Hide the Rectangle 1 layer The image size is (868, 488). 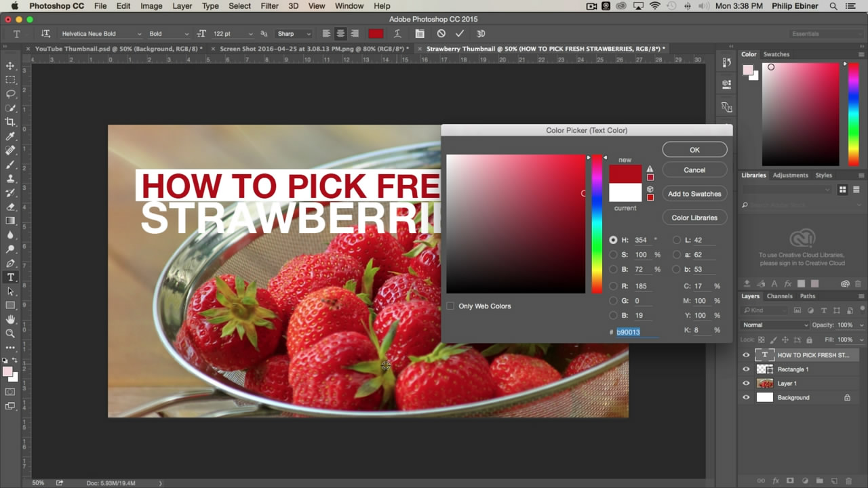(746, 369)
